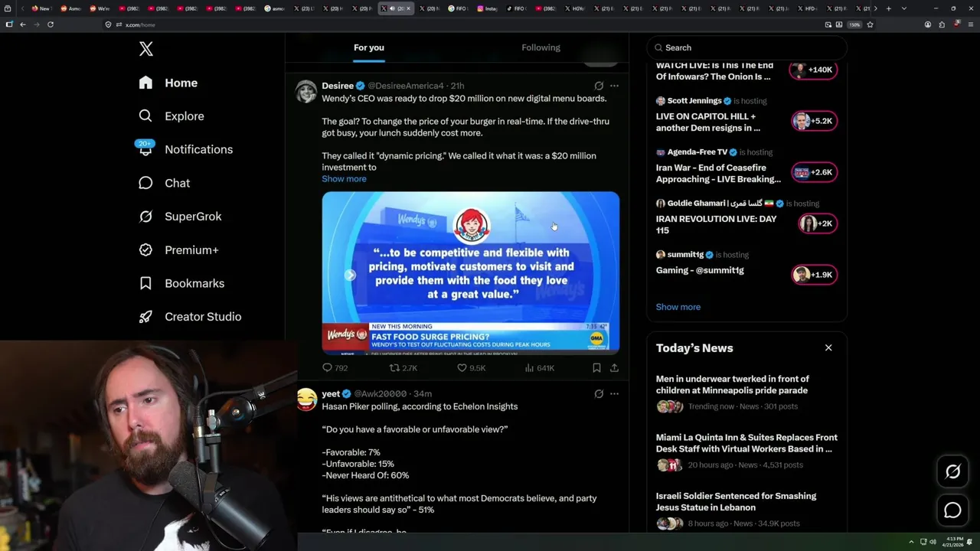The height and width of the screenshot is (551, 980).
Task: Reset the 150% zoom level indicator
Action: coord(854,24)
